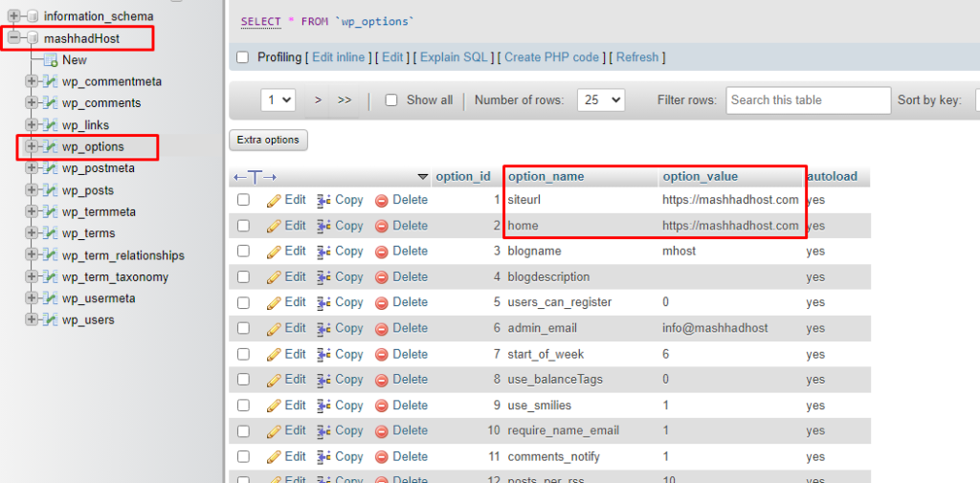Click the Explain SQL link
The height and width of the screenshot is (483, 980).
[x=453, y=57]
